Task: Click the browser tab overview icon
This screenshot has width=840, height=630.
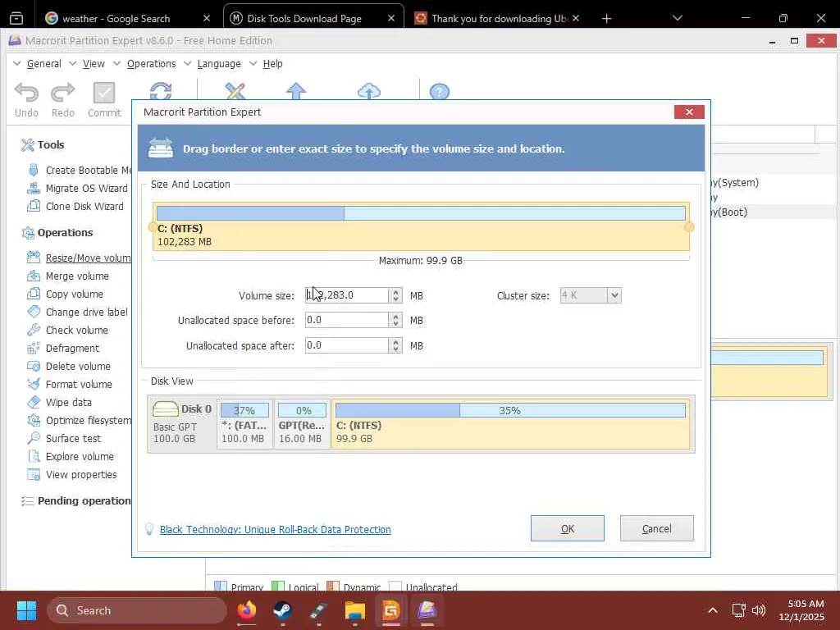Action: pyautogui.click(x=16, y=18)
